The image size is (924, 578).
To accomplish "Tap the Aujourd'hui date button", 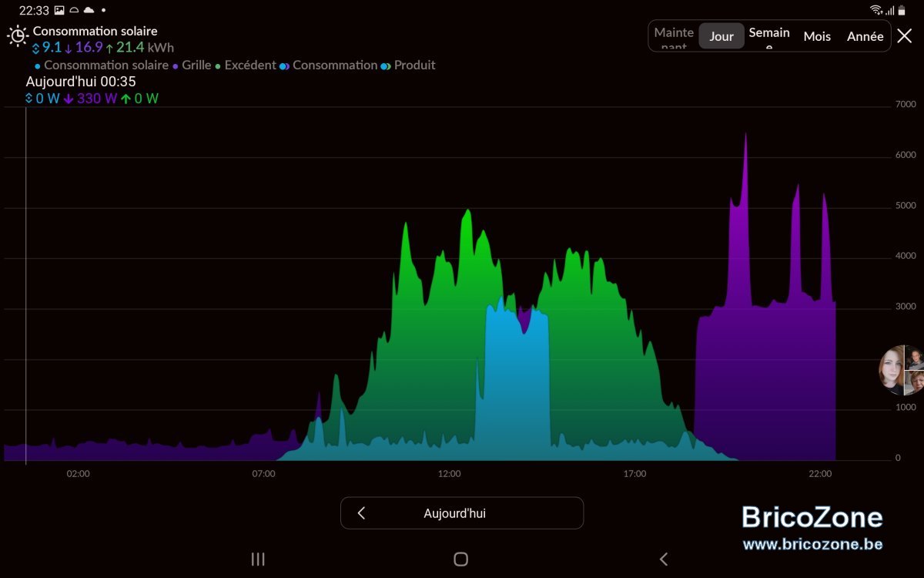I will tap(462, 513).
